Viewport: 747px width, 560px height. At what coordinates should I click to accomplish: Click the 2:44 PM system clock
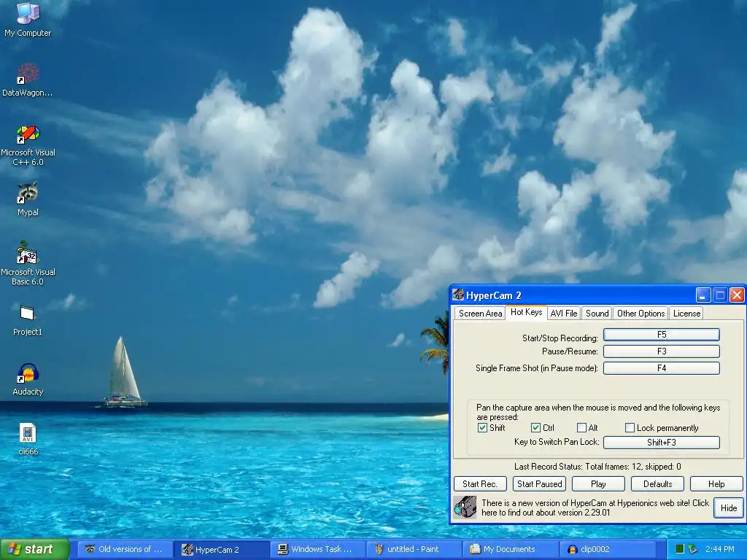[x=720, y=549]
